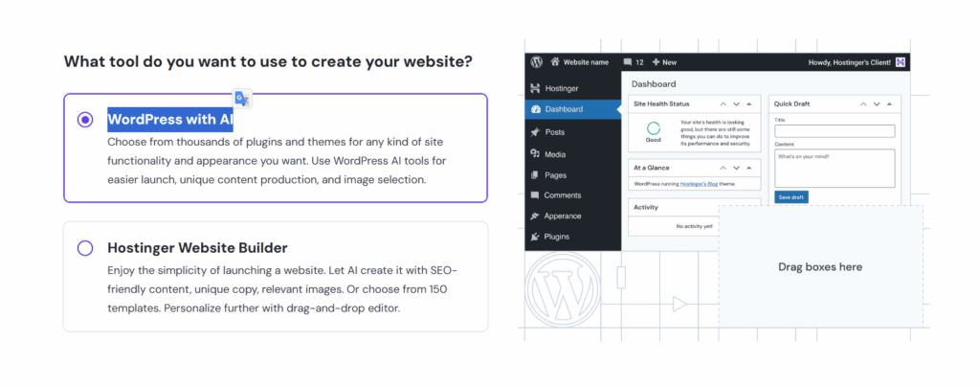Click the plus New icon in admin bar
The width and height of the screenshot is (980, 388).
click(x=656, y=62)
